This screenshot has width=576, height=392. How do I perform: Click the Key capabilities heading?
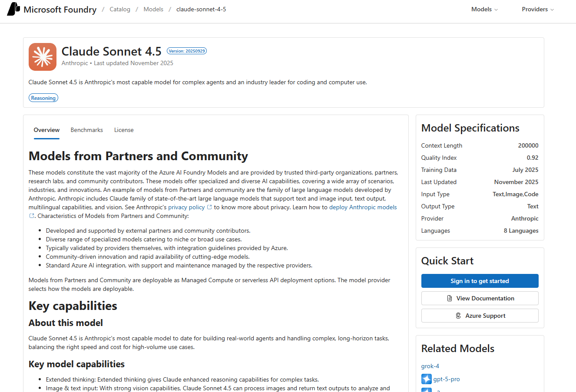coord(73,306)
